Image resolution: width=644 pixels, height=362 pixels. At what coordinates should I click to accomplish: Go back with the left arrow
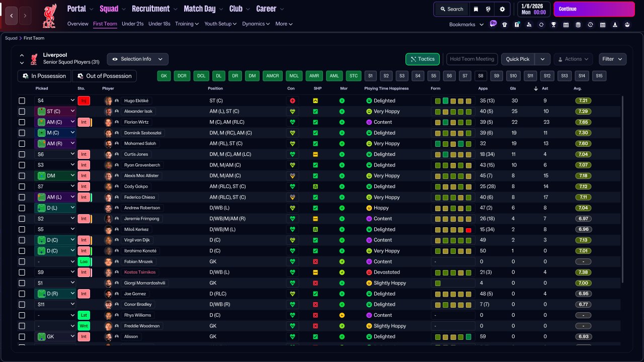click(x=12, y=16)
